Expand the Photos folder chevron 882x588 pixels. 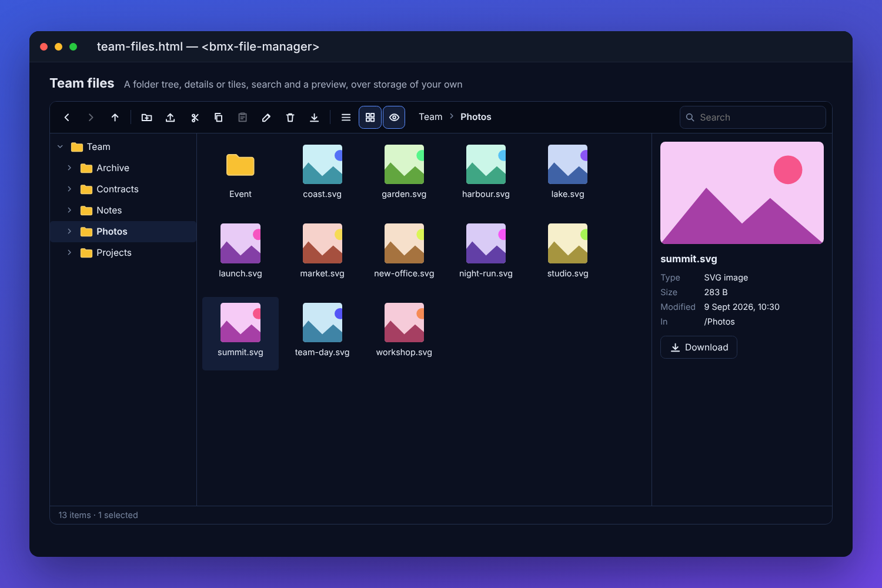point(69,232)
